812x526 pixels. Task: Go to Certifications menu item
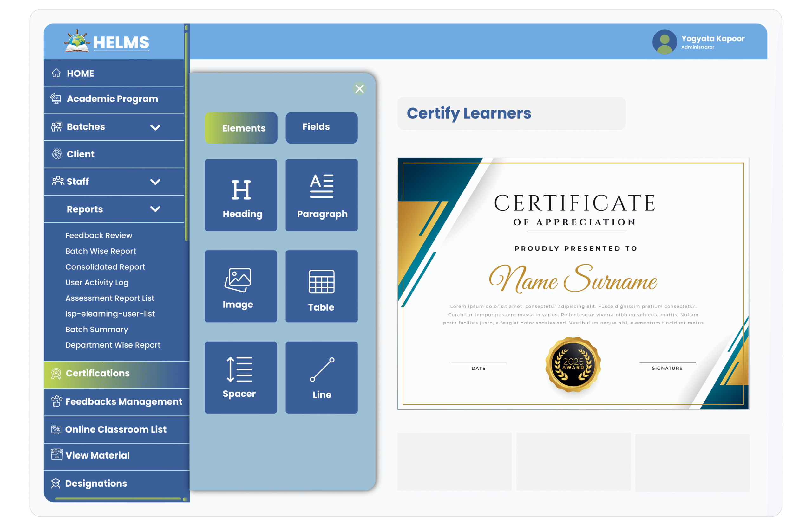(x=98, y=373)
